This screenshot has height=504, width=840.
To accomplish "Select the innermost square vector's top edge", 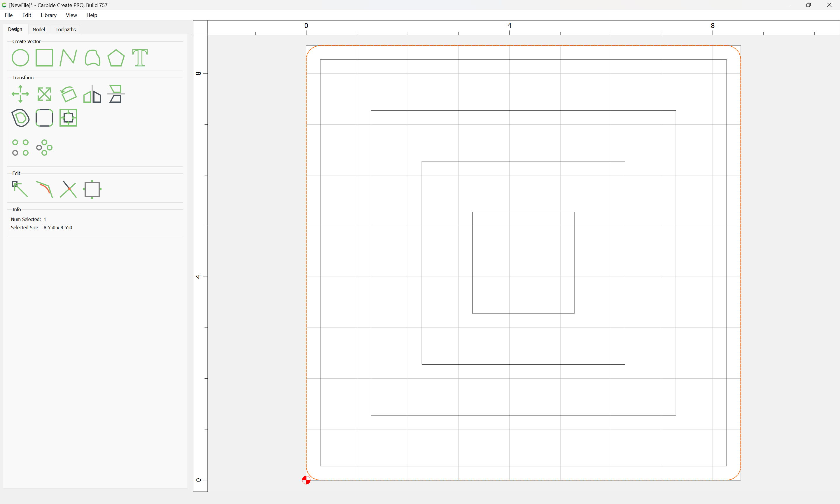I will [523, 212].
